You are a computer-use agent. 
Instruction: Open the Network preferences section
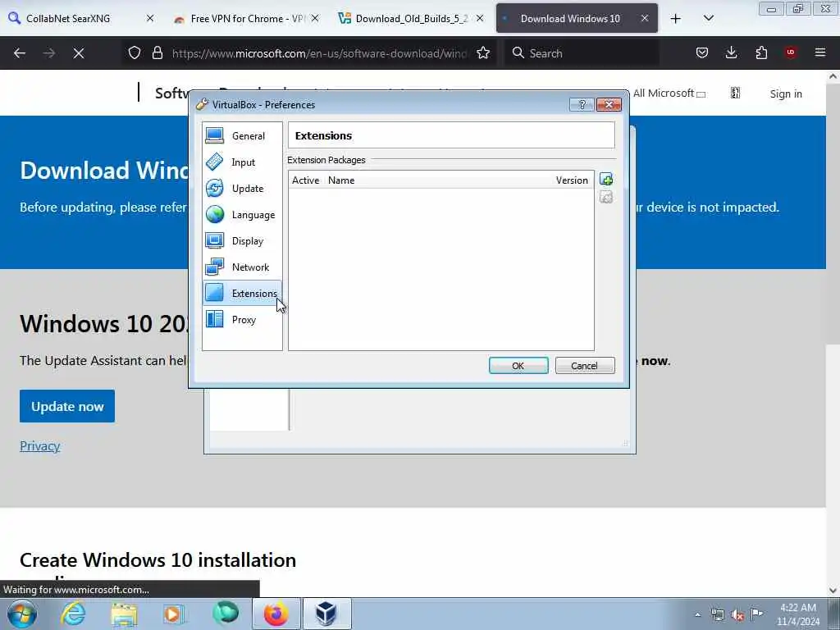(x=242, y=267)
